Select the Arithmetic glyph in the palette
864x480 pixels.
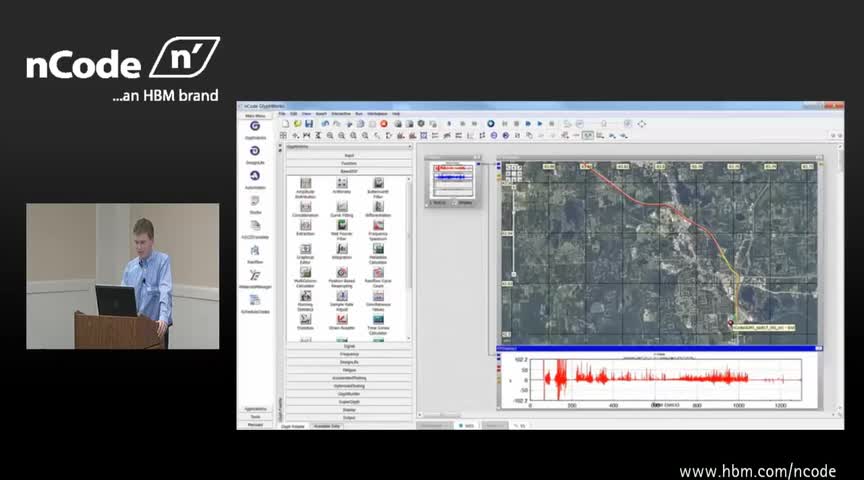[342, 186]
